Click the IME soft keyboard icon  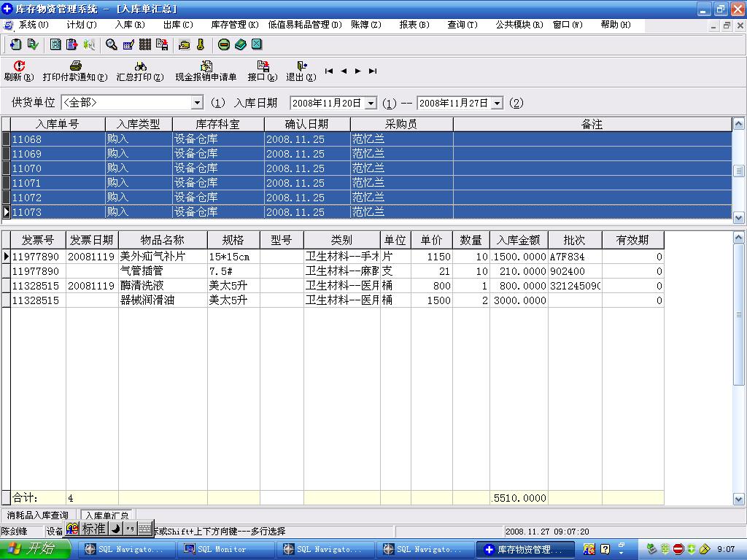click(145, 529)
